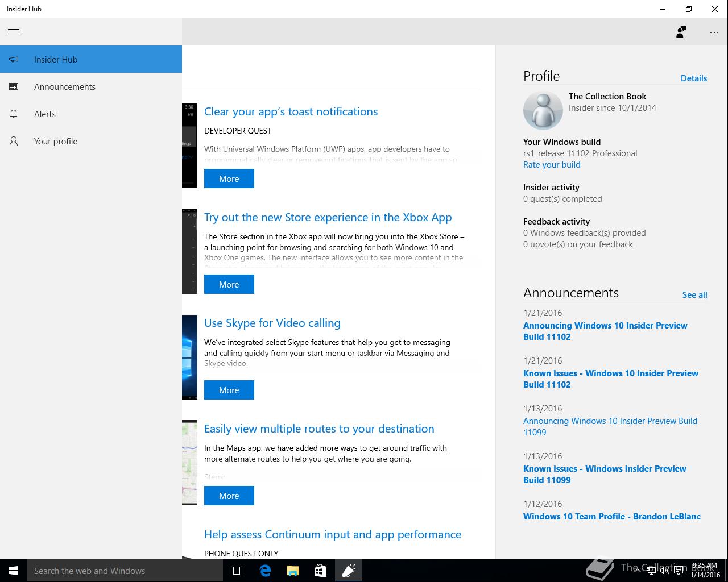Click the Alerts bell icon
The image size is (728, 582).
(x=14, y=114)
